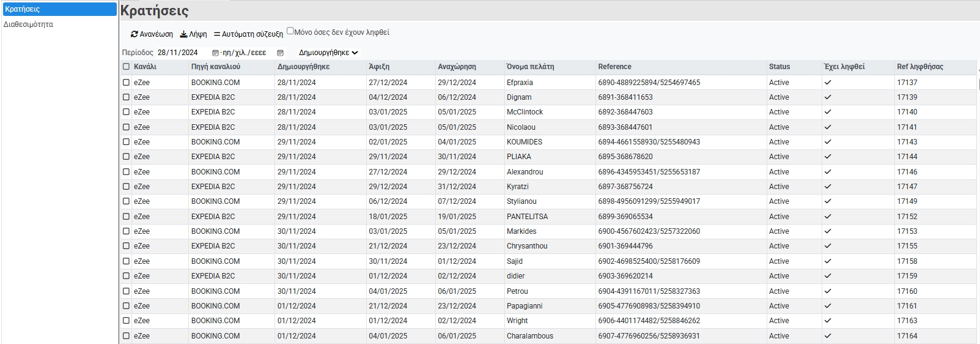Image resolution: width=980 pixels, height=344 pixels.
Task: Sort by the Status column header
Action: 779,67
